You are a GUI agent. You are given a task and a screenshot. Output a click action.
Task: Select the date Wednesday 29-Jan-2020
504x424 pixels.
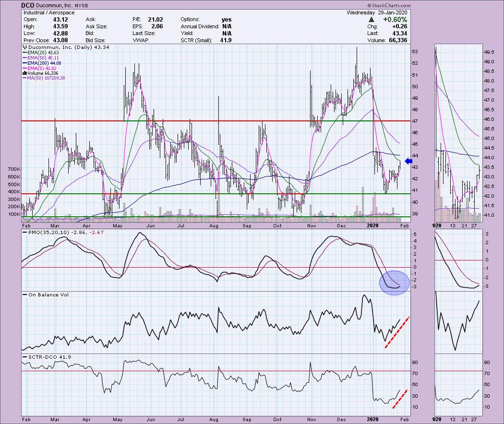[x=377, y=12]
